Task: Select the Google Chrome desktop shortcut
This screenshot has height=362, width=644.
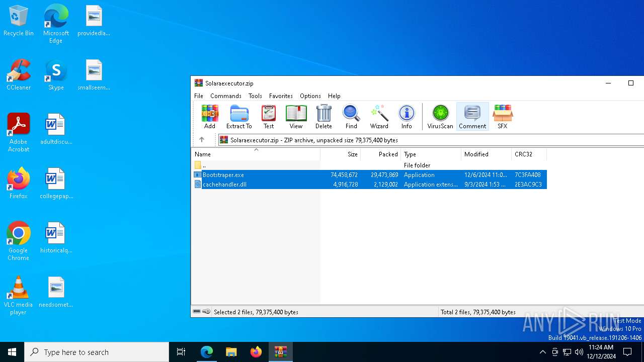Action: click(x=19, y=241)
